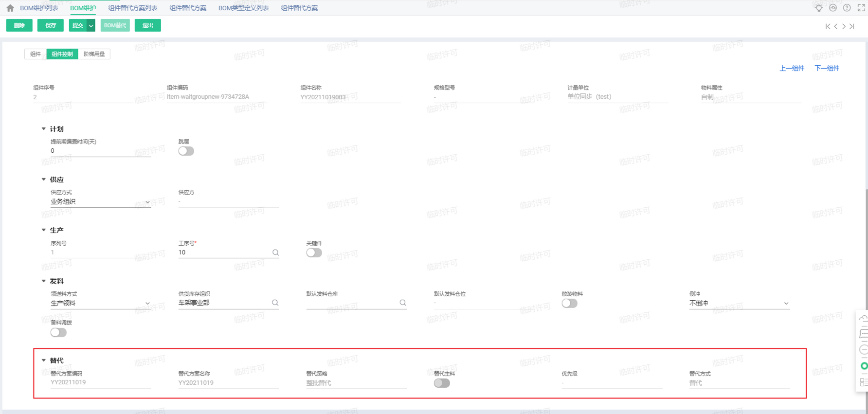Click search icon in 供货库存组织 field
This screenshot has height=414, width=868.
(x=275, y=303)
